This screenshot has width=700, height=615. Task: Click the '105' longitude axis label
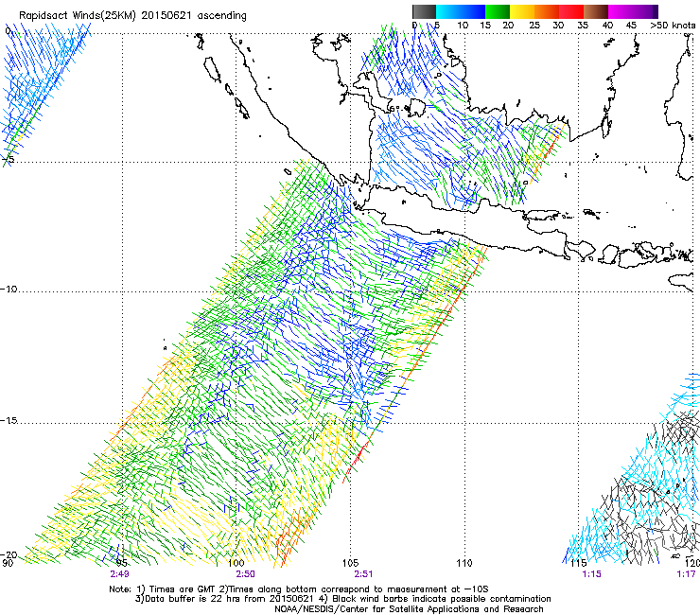tap(350, 563)
